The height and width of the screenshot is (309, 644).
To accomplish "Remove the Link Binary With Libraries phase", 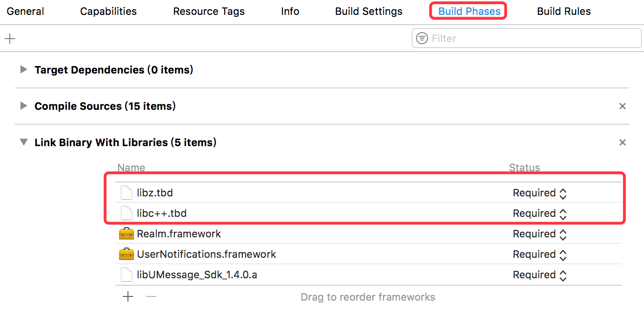I will 622,142.
